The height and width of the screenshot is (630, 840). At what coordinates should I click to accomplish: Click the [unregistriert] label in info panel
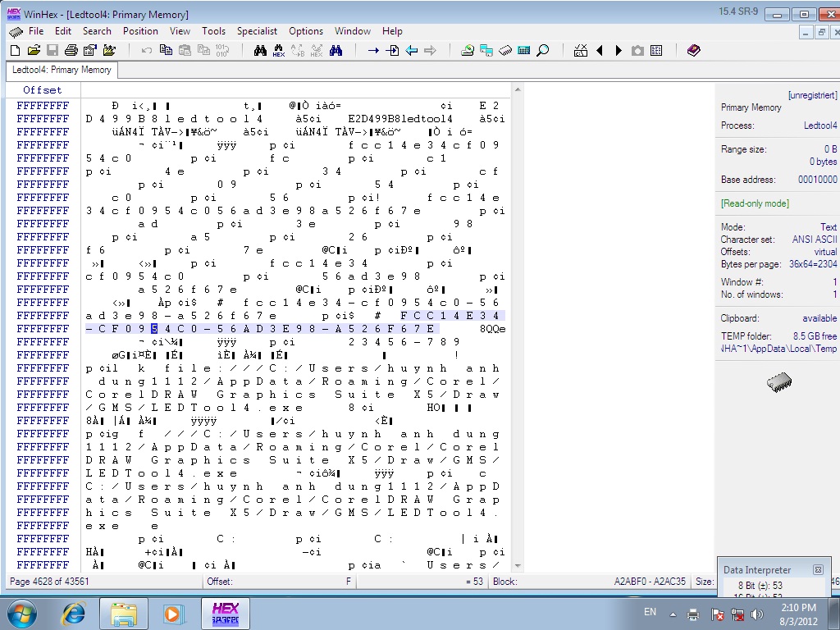point(812,95)
